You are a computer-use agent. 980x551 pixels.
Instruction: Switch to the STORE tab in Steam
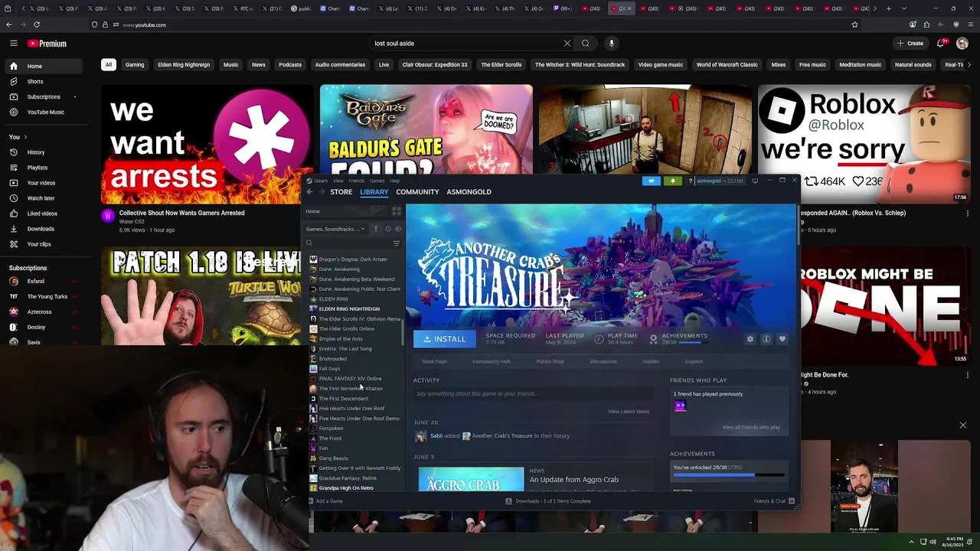coord(341,192)
